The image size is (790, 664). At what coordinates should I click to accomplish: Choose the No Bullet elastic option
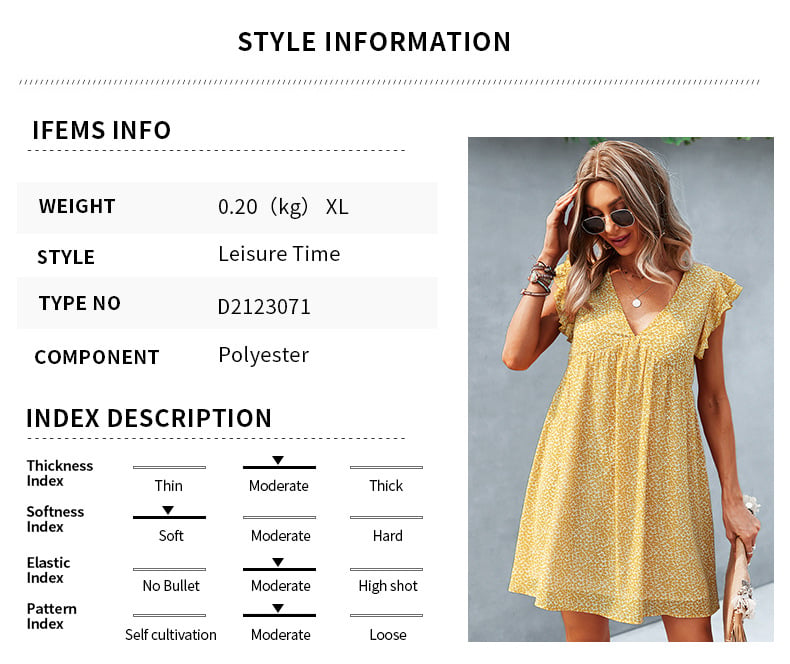tap(171, 585)
